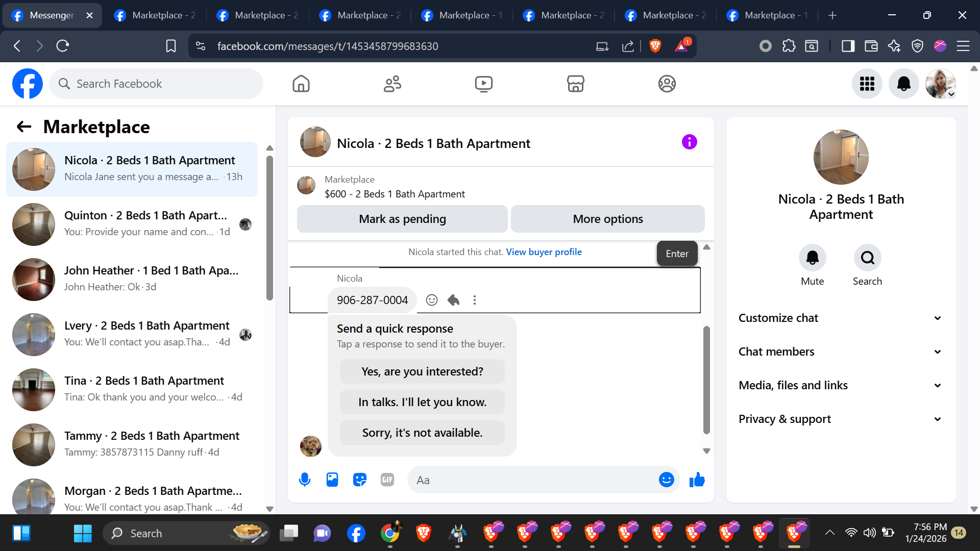The width and height of the screenshot is (980, 551).
Task: Toggle Brave Shields icon in address bar
Action: [655, 46]
